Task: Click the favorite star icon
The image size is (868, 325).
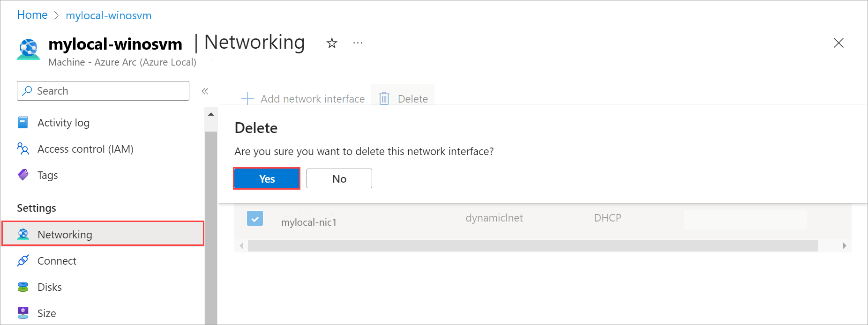Action: coord(332,44)
